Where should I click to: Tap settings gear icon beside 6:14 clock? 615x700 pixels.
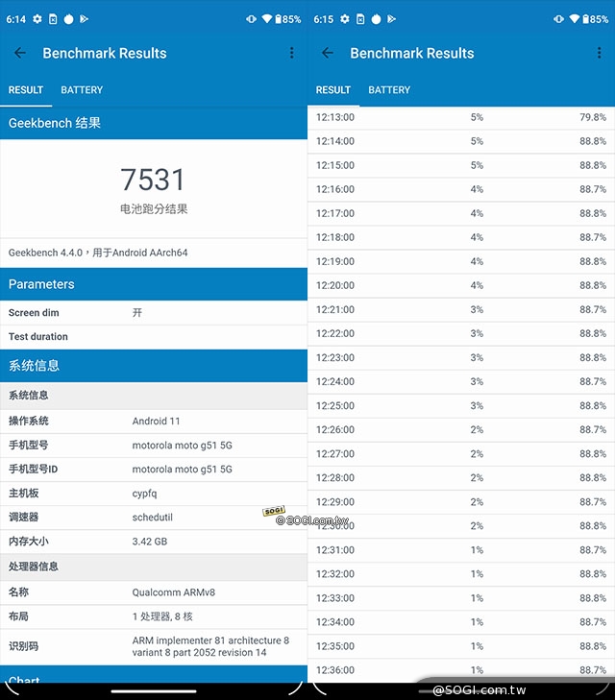(37, 19)
